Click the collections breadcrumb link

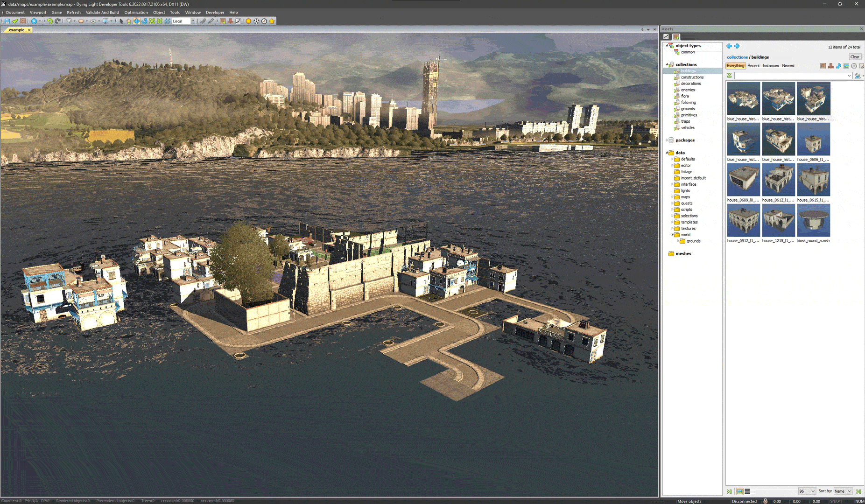click(737, 57)
